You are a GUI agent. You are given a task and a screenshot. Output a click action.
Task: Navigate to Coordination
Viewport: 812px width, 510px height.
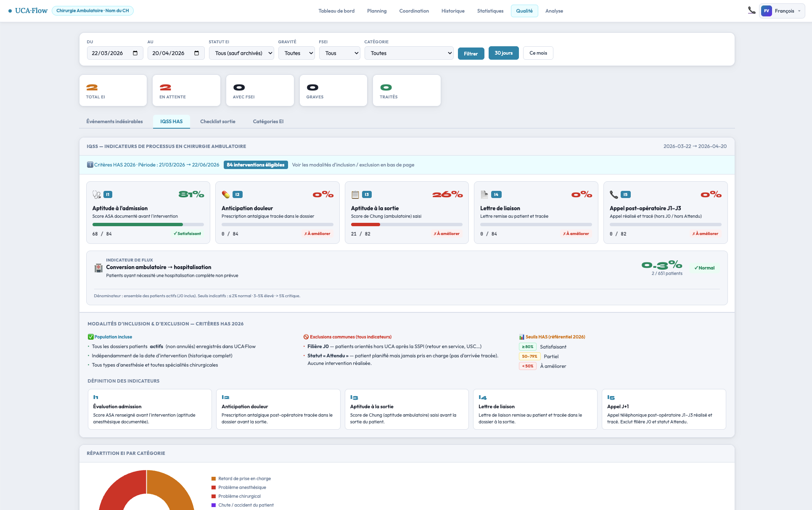pyautogui.click(x=414, y=11)
